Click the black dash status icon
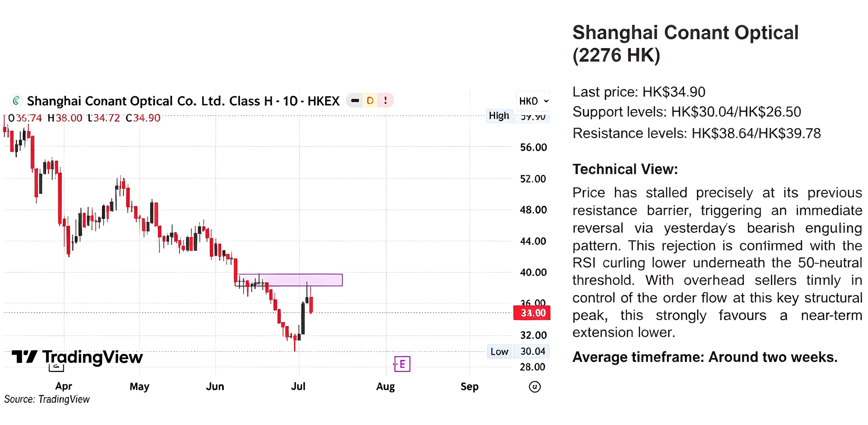 355,100
